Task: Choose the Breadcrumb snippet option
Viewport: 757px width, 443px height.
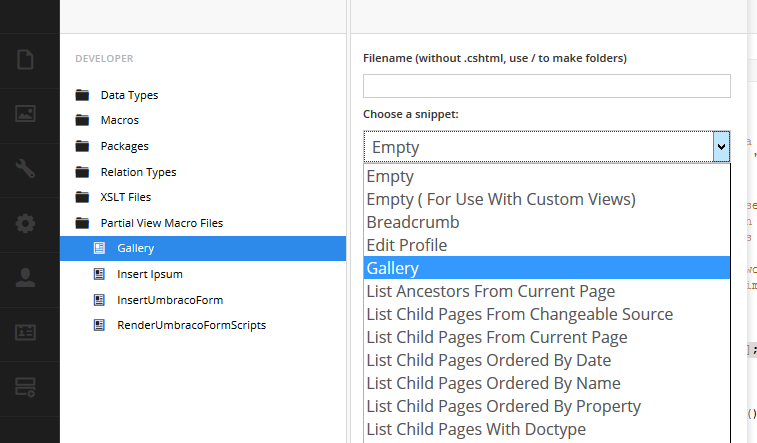Action: point(413,222)
